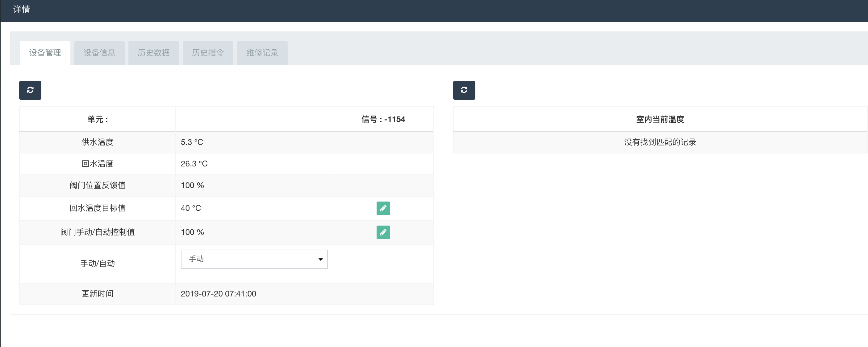Open the 设备信息 tab
Viewport: 868px width, 347px height.
pyautogui.click(x=99, y=53)
